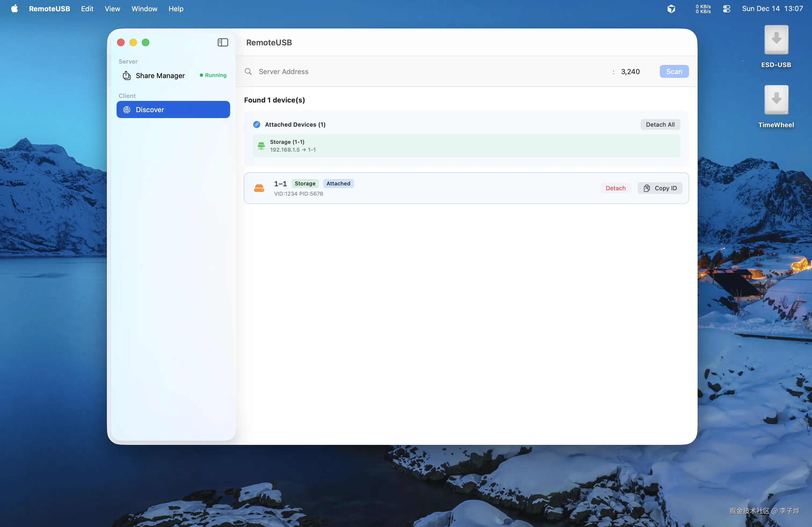Toggle the sidebar visibility icon
The width and height of the screenshot is (812, 527).
223,42
